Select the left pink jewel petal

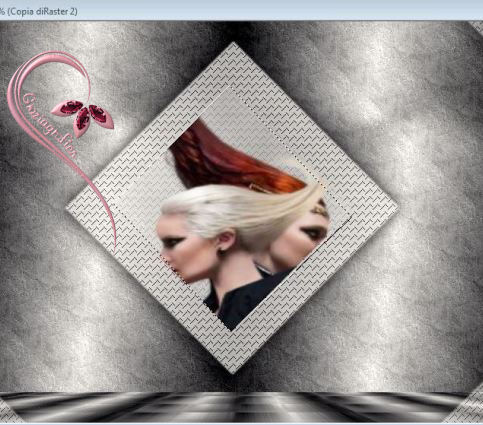coord(67,108)
